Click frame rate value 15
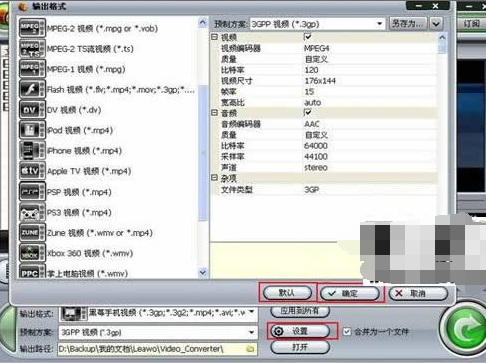486x363 pixels. (309, 92)
